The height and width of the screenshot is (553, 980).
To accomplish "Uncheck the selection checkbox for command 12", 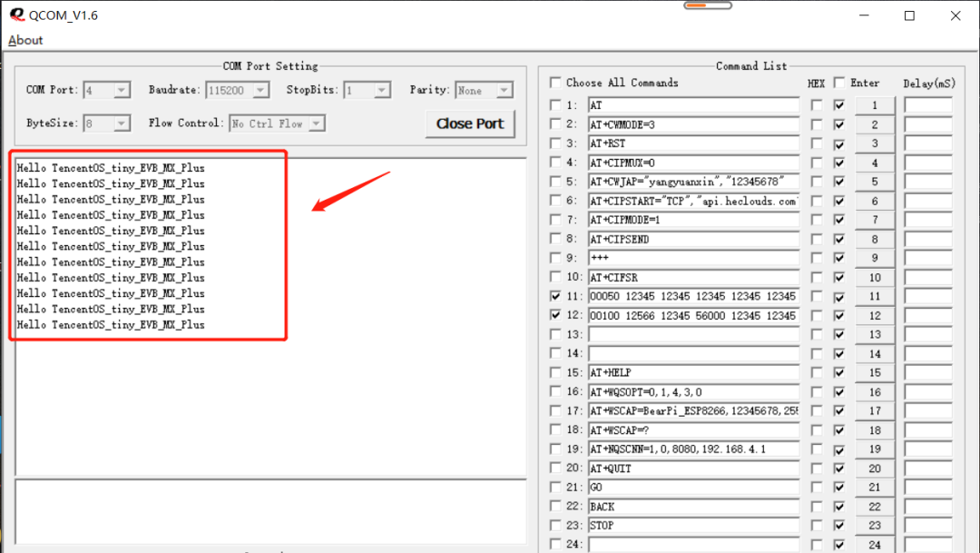I will pyautogui.click(x=555, y=315).
